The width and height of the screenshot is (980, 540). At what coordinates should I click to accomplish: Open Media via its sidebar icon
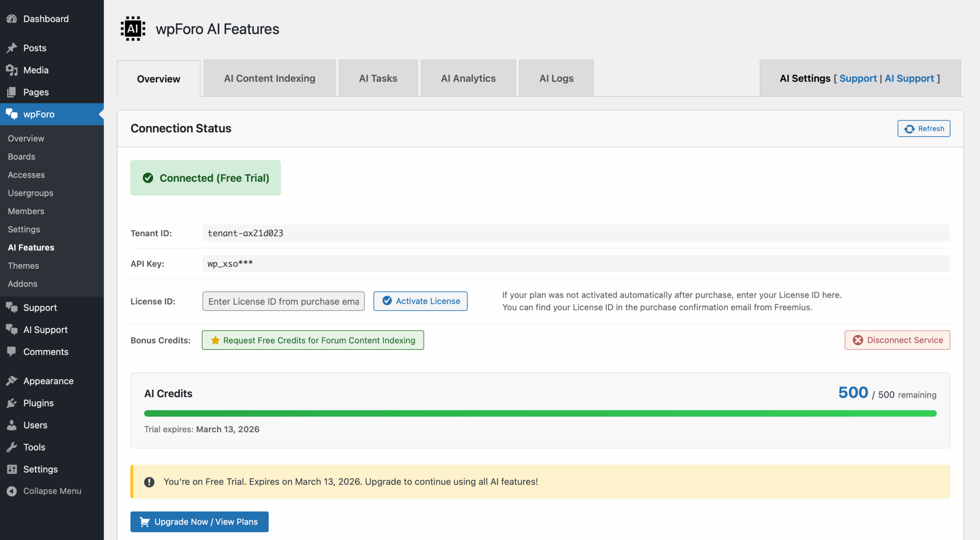pos(12,70)
